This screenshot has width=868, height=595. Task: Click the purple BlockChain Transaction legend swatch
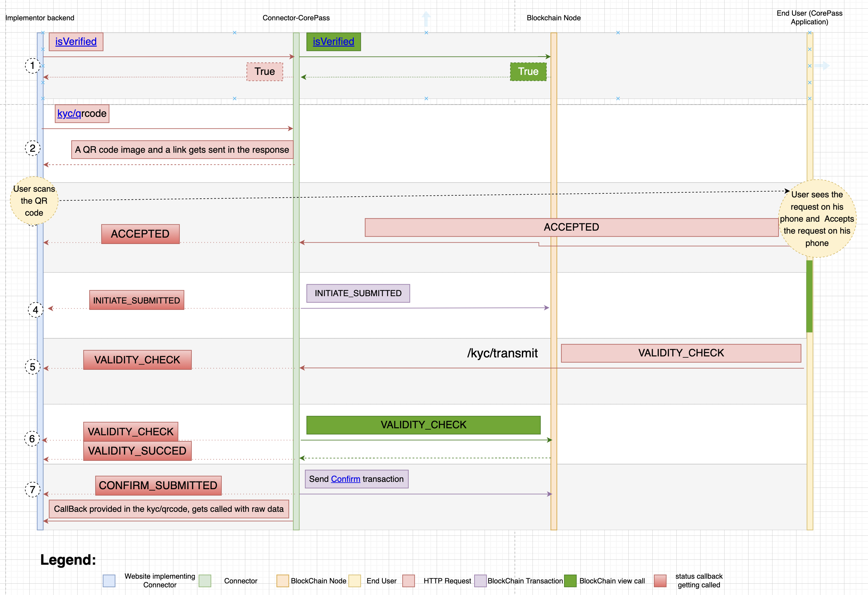pos(480,581)
